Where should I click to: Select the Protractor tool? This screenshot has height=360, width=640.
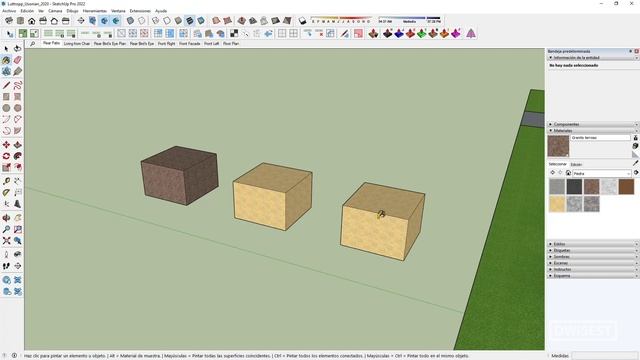point(6,193)
